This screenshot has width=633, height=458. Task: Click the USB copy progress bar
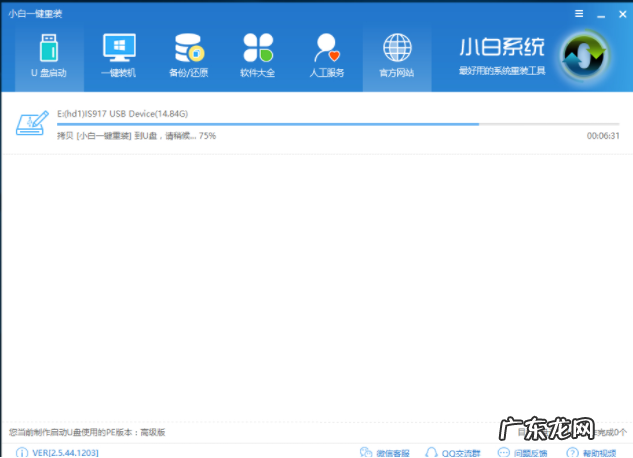tap(338, 124)
